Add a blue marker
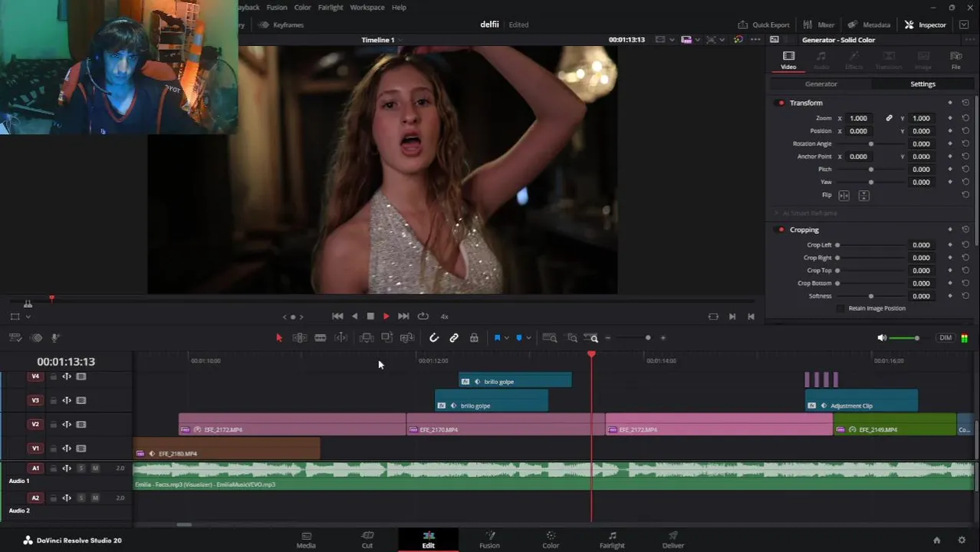980x552 pixels. (x=519, y=338)
